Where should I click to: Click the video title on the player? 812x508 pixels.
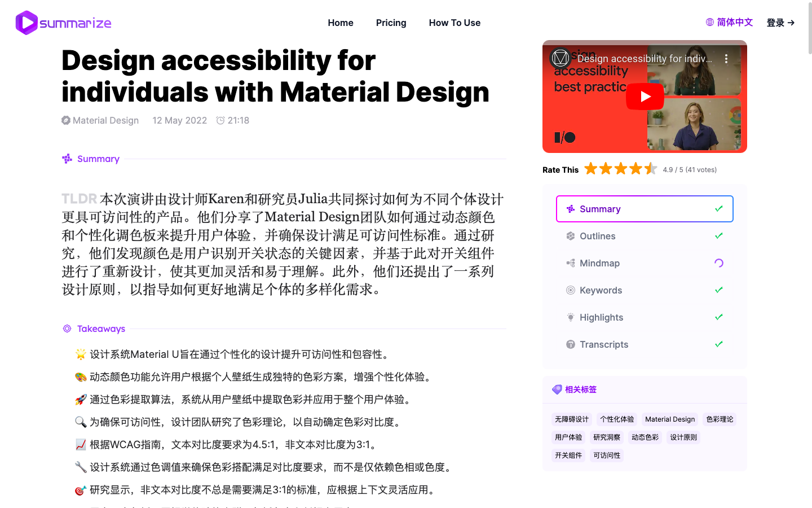point(645,59)
